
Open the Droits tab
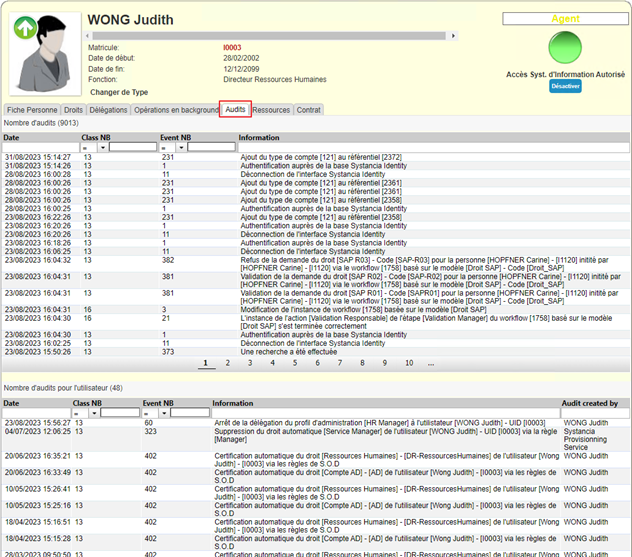[73, 110]
